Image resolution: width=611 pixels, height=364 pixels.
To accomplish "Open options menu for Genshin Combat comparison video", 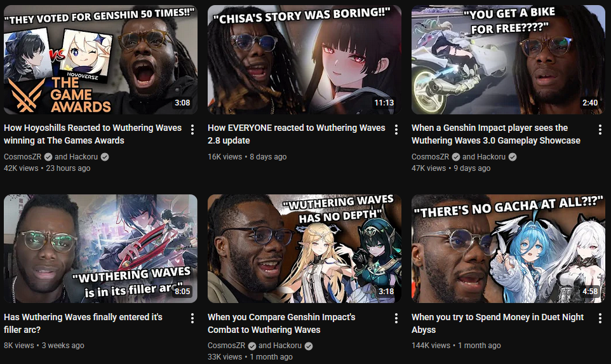I will click(x=396, y=318).
